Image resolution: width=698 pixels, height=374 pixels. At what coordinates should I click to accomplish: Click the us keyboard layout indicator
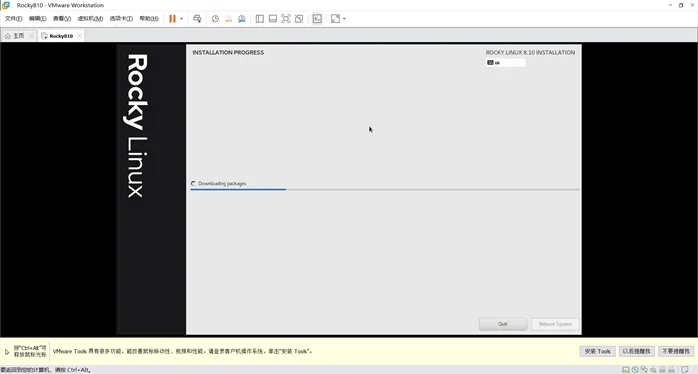tap(505, 63)
